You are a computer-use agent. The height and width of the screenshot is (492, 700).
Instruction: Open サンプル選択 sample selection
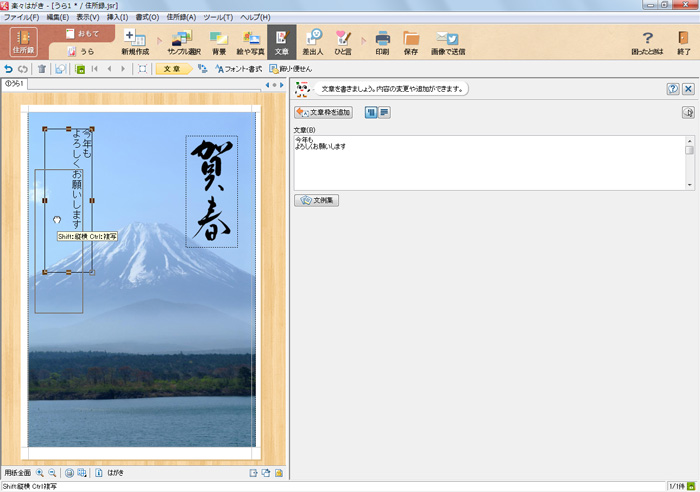point(182,42)
